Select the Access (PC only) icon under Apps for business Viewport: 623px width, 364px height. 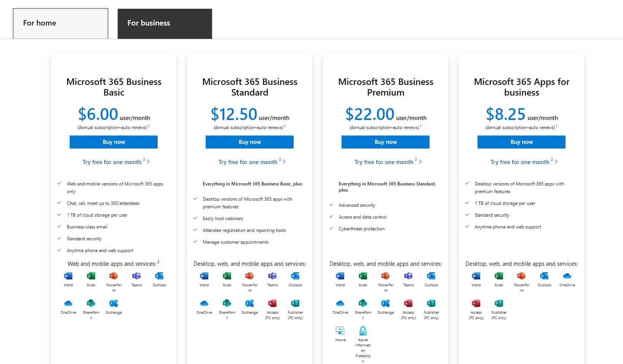[476, 303]
